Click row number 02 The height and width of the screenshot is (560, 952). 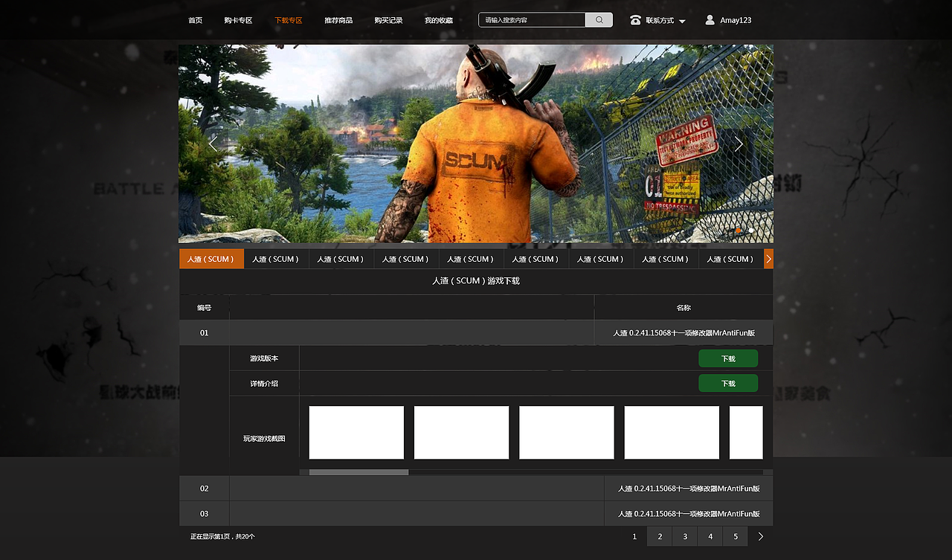tap(204, 489)
